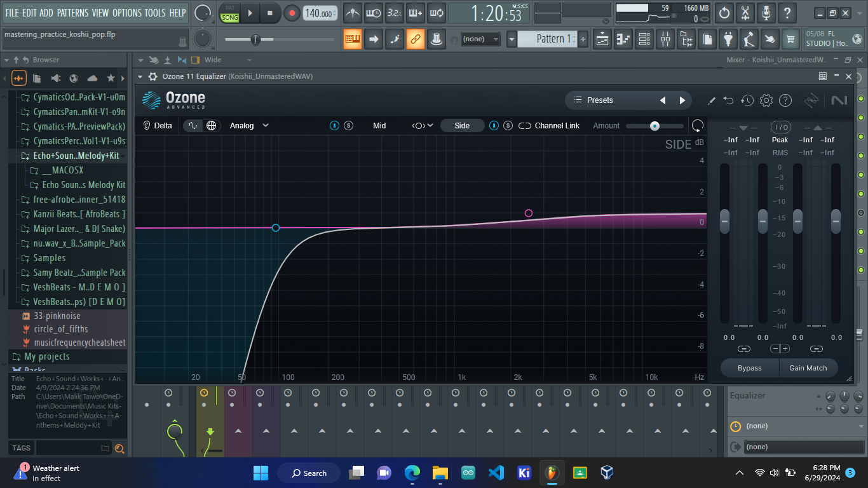This screenshot has width=868, height=488.
Task: Open the Ozone help question mark
Action: [x=785, y=100]
